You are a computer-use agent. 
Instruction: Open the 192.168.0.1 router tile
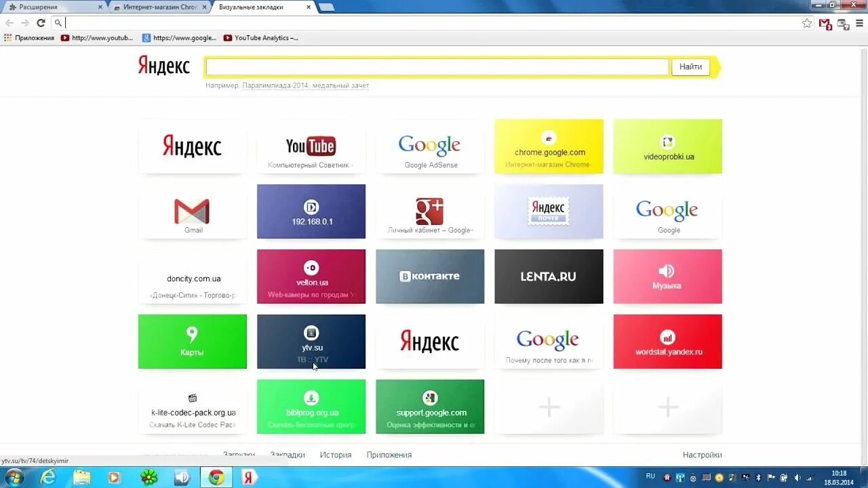click(x=311, y=211)
